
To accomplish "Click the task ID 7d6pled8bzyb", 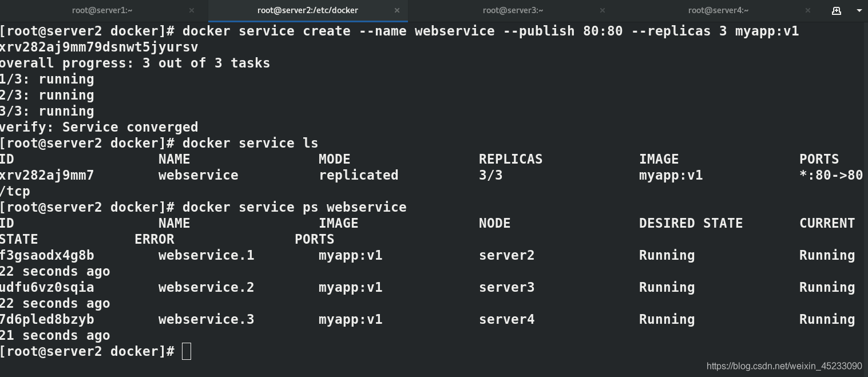I will point(47,319).
